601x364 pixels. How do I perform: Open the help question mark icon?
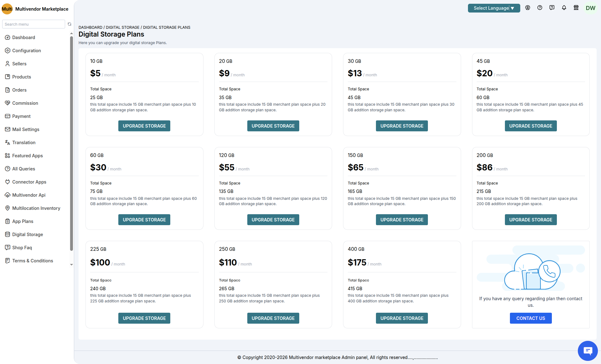coord(540,8)
